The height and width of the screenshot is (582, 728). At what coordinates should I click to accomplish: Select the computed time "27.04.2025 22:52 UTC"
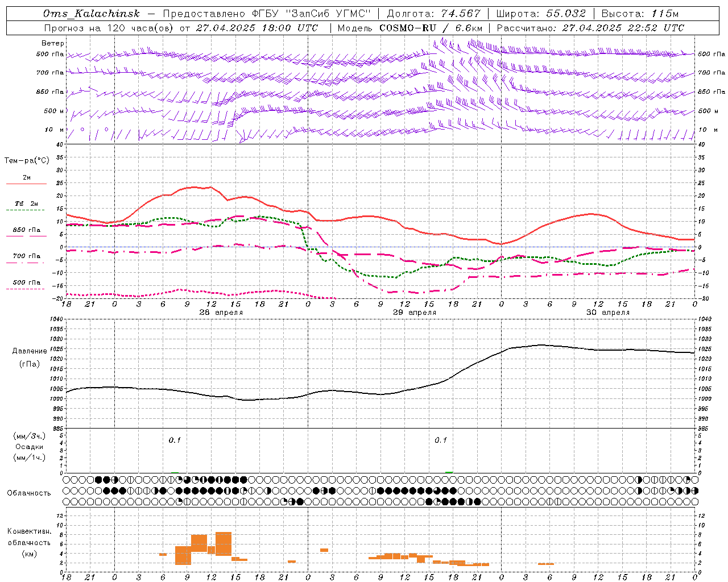[x=623, y=28]
